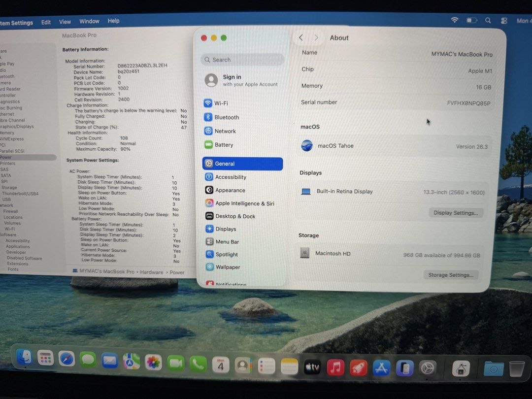This screenshot has height=399, width=532.
Task: Open Photos from the Dock
Action: tap(153, 363)
